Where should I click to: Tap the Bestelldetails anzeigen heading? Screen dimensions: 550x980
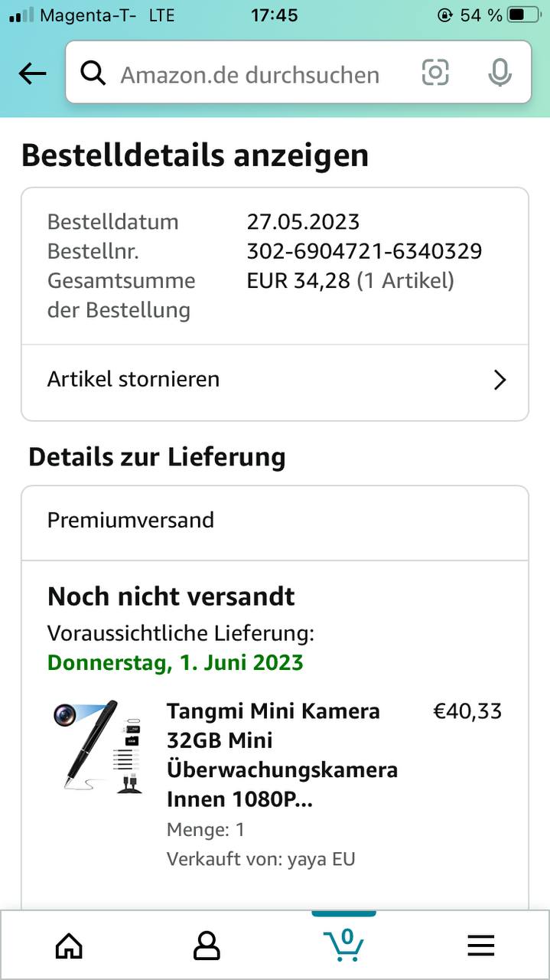point(195,155)
